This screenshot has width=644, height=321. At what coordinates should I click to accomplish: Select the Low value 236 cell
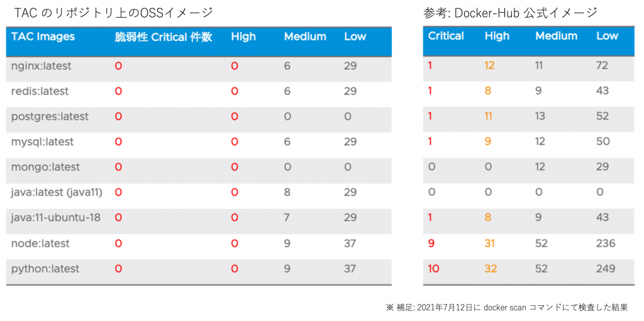606,244
